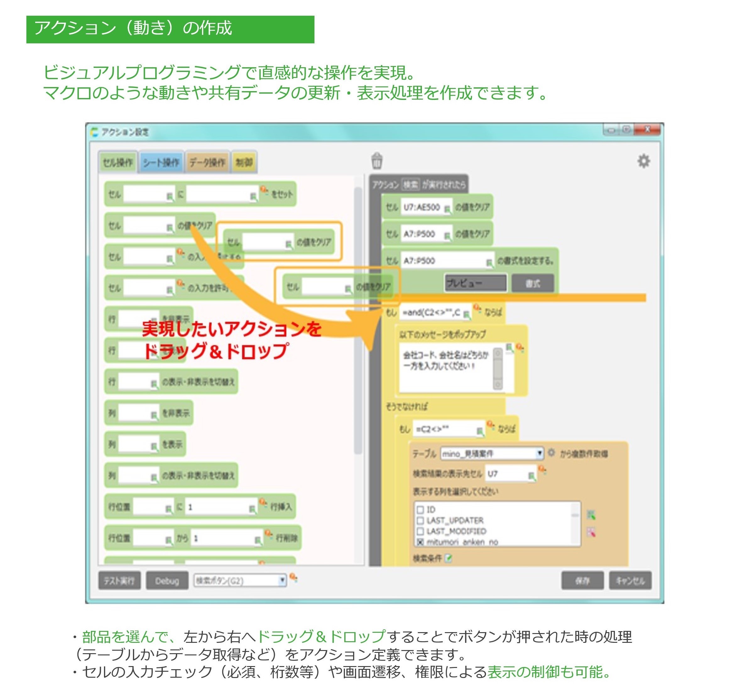742x700 pixels.
Task: Click the 検索結果の表示先セル U7 input
Action: coord(510,474)
